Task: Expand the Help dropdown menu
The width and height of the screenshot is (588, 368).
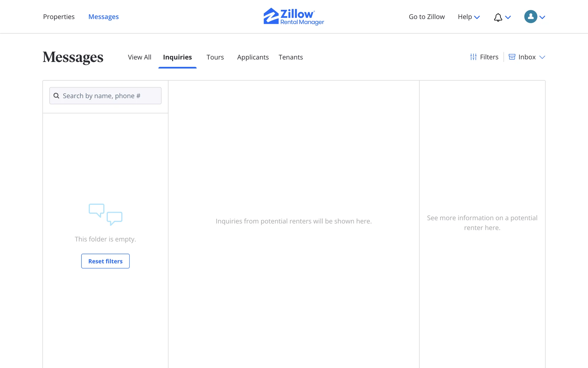Action: coord(469,17)
